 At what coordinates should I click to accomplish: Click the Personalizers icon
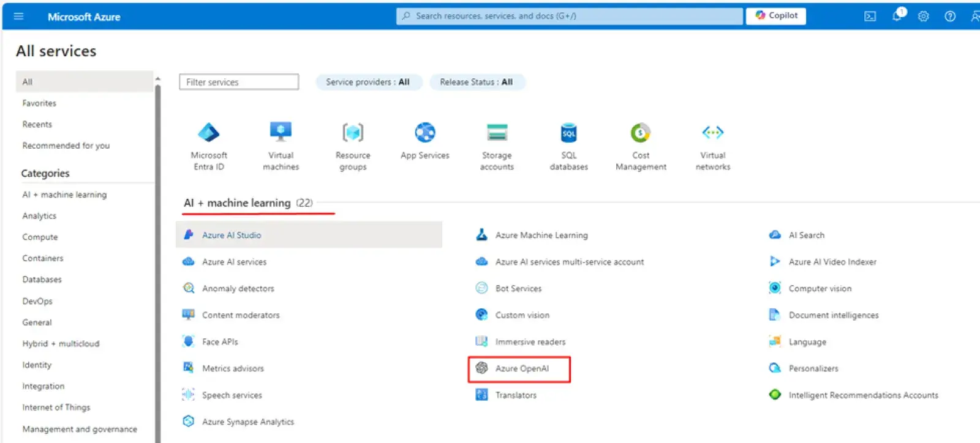[x=775, y=368]
